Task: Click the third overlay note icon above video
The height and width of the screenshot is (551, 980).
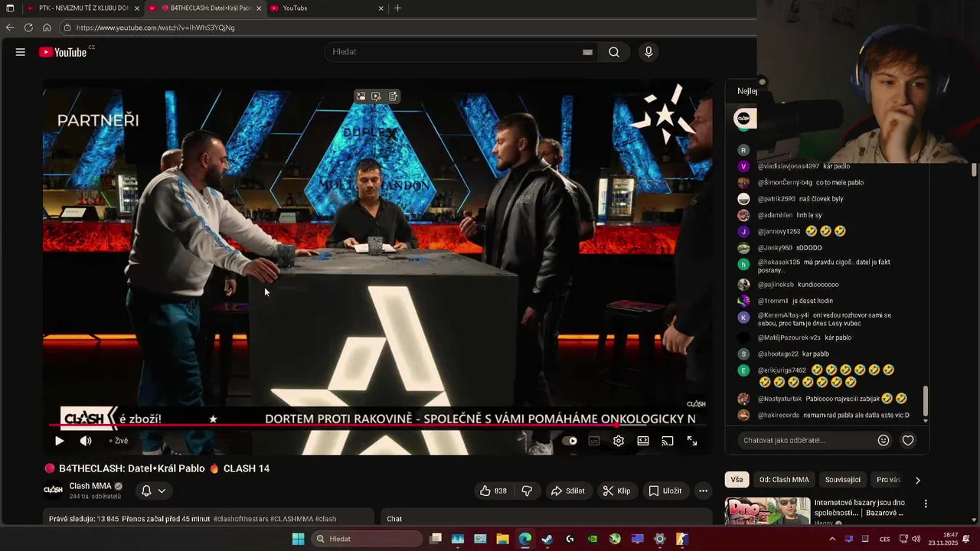Action: click(393, 96)
